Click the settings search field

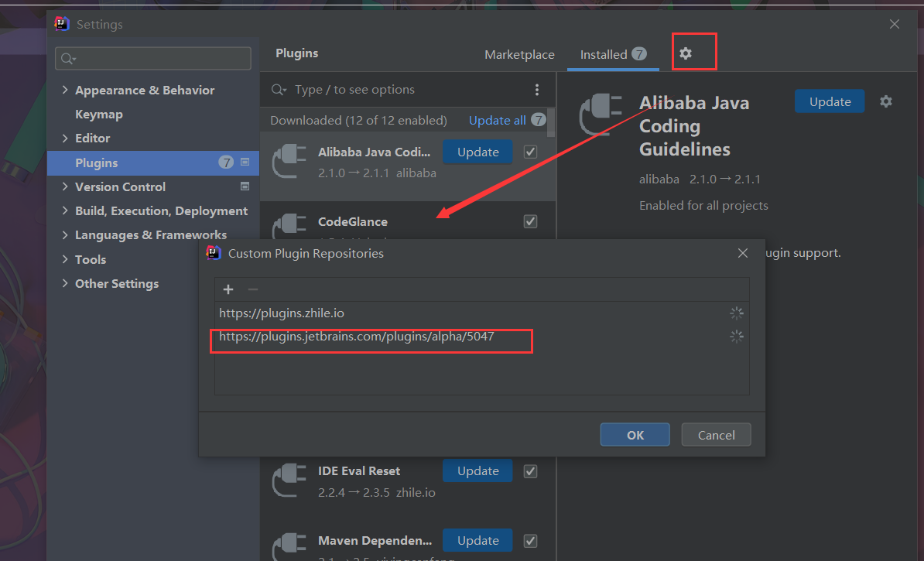pos(153,58)
